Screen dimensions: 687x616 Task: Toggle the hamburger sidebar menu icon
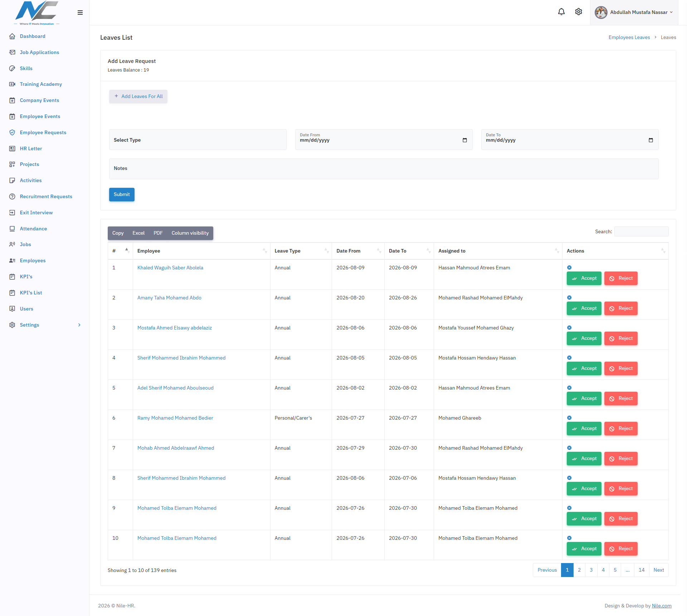coord(80,13)
